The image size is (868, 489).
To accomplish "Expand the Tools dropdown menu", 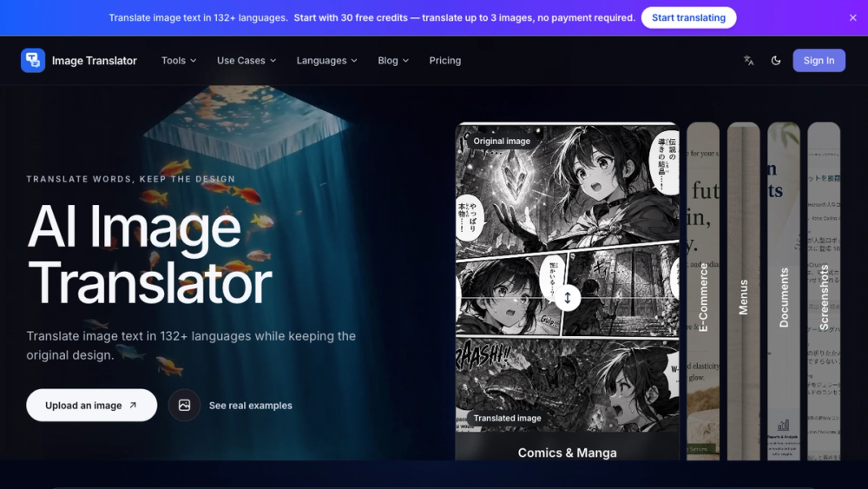I will coord(179,60).
